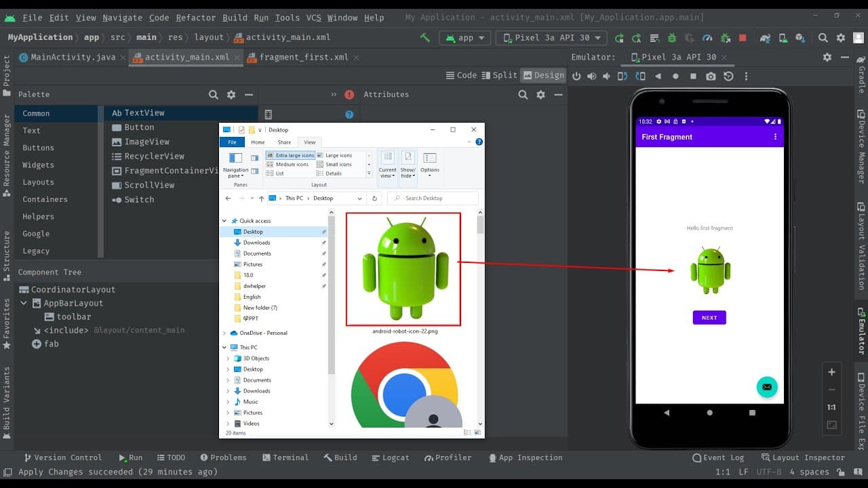
Task: Open the Pixel 3a API 30 device dropdown
Action: (551, 38)
